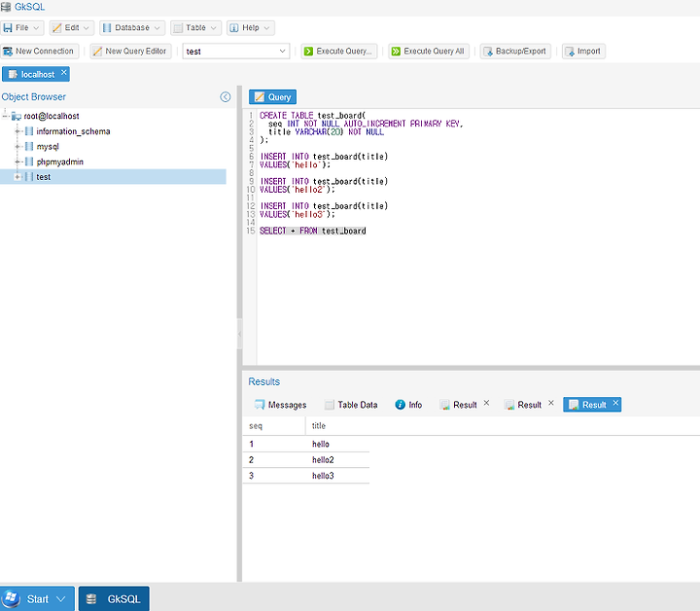The height and width of the screenshot is (611, 700).
Task: Select the test database tree item
Action: [113, 177]
